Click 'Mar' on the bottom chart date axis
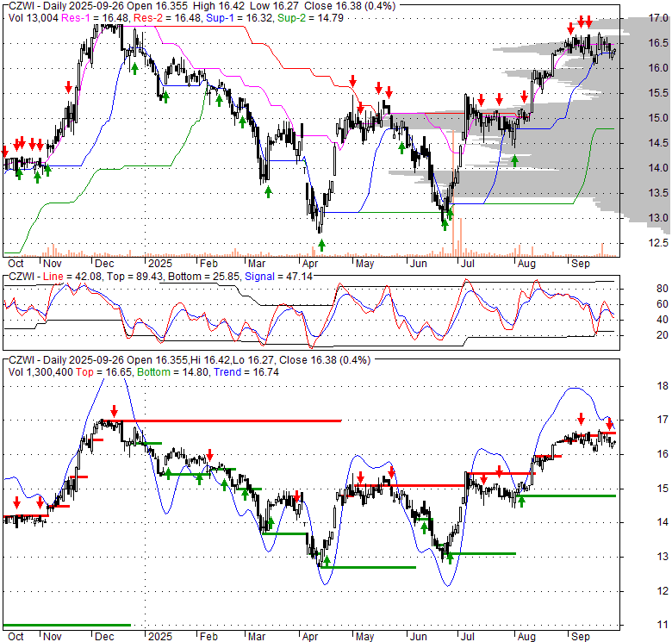The width and height of the screenshot is (672, 642). pyautogui.click(x=256, y=637)
